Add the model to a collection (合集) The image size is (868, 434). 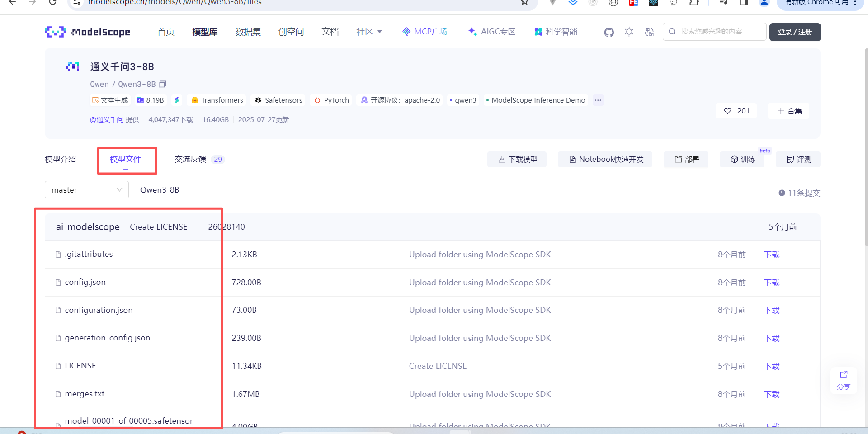point(789,111)
